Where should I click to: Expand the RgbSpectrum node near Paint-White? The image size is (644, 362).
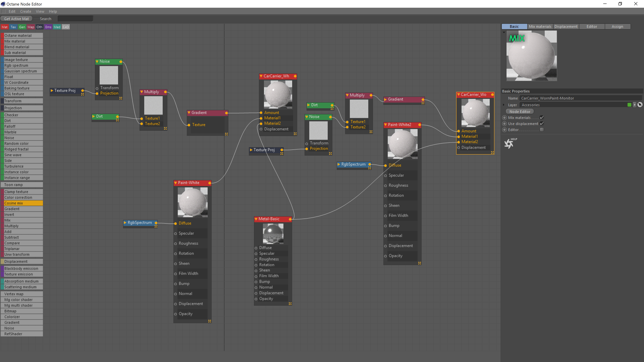pos(125,222)
